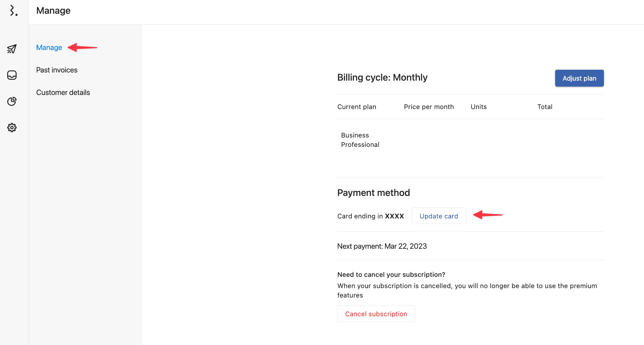Click the Business Professional plan row
Screen dimensions: 644x345
tap(360, 140)
